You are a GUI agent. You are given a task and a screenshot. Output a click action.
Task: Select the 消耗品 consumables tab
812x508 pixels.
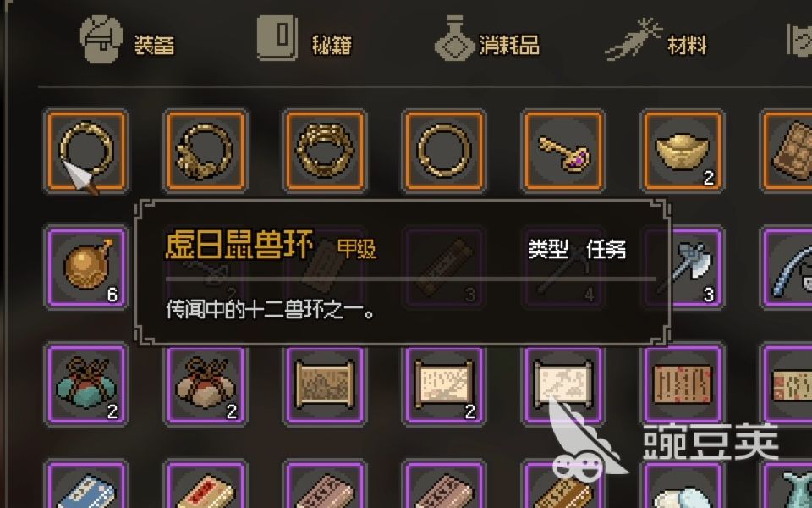click(487, 41)
